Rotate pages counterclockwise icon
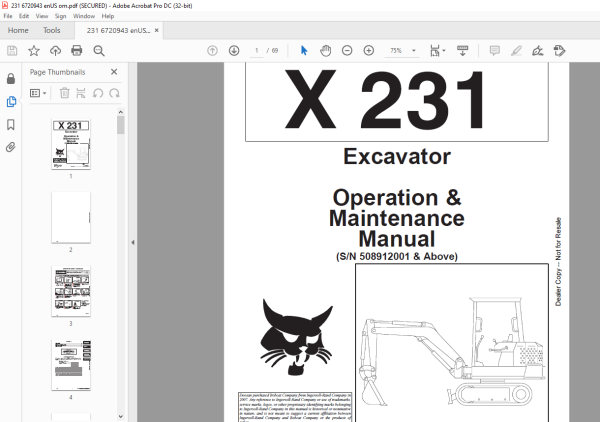 (x=98, y=93)
